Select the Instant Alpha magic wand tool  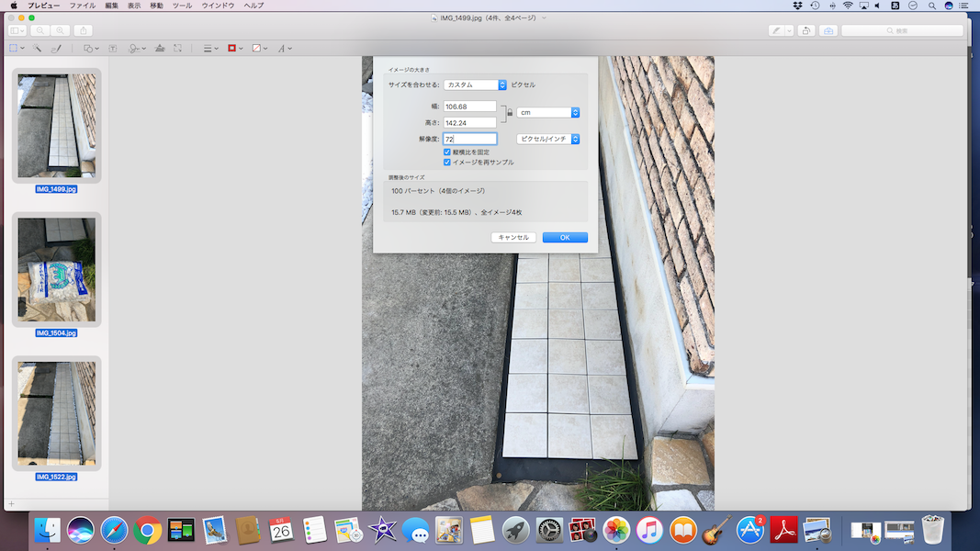tap(38, 48)
